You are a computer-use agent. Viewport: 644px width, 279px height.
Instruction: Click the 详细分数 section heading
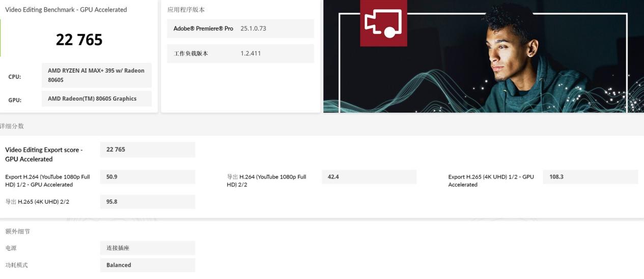point(12,126)
